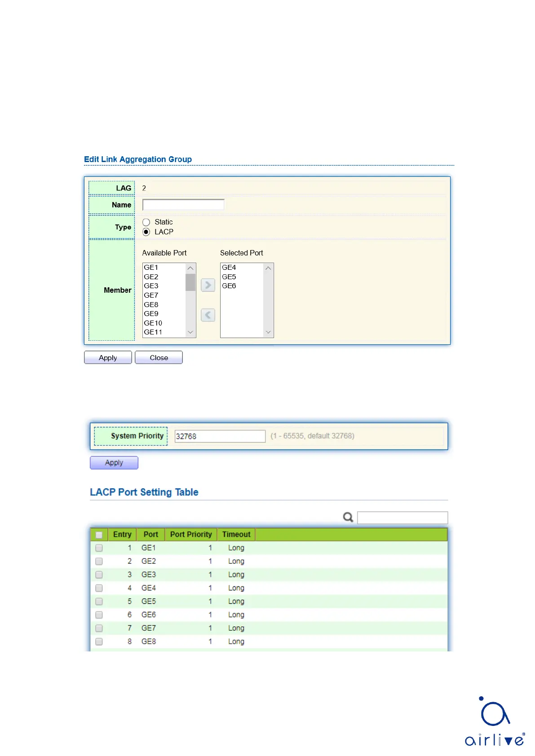Apply the System Priority setting
The image size is (535, 756).
coord(114,462)
